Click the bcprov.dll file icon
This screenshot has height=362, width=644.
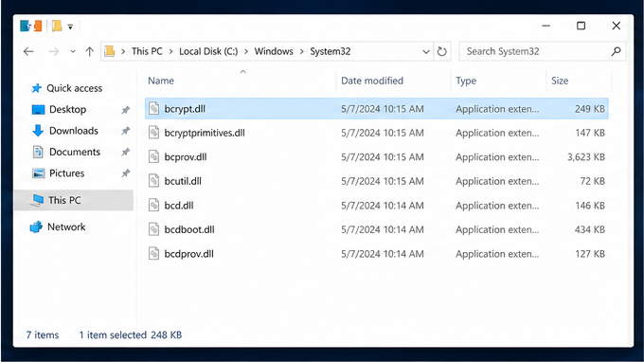pos(153,157)
